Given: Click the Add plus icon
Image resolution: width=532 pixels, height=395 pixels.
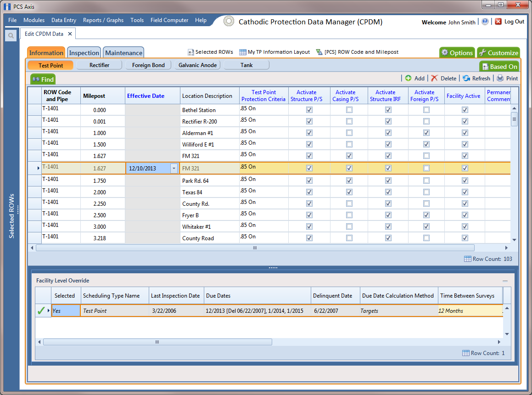Looking at the screenshot, I should click(408, 78).
